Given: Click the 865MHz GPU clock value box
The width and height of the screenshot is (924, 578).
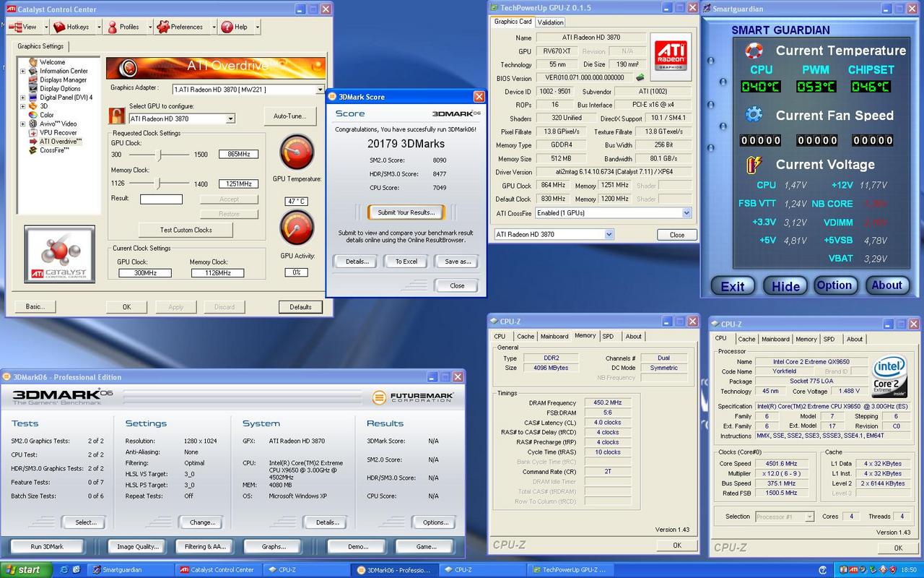Looking at the screenshot, I should point(238,155).
